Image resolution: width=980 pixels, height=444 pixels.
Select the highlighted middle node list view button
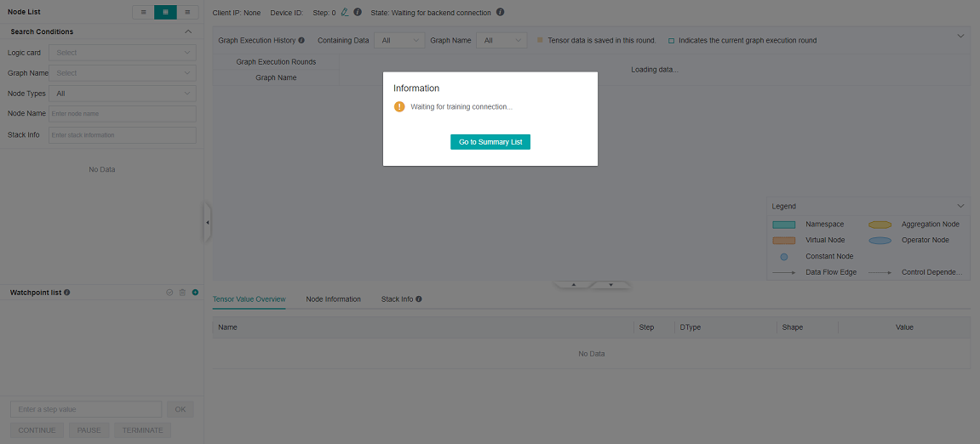point(165,12)
